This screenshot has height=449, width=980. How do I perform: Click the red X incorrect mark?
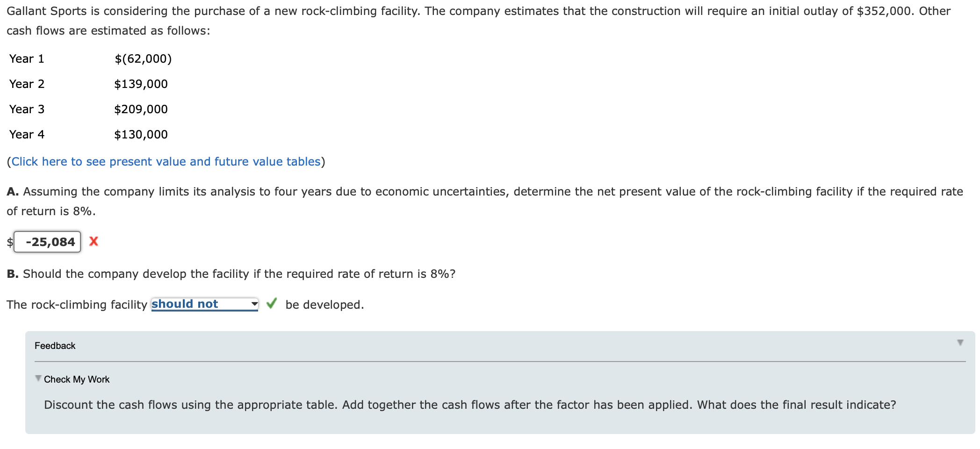(x=94, y=241)
